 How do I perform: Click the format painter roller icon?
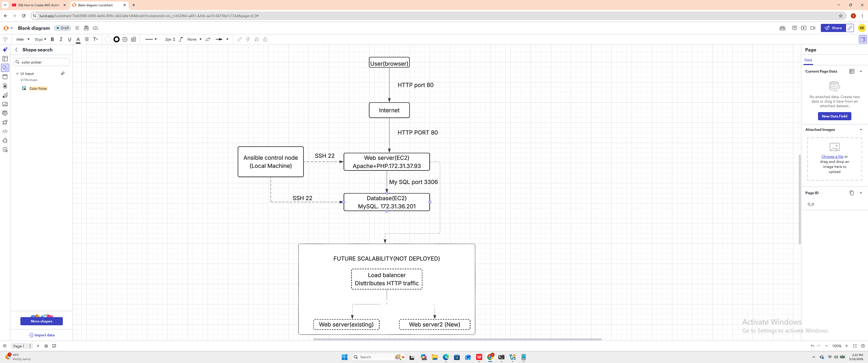[5, 39]
